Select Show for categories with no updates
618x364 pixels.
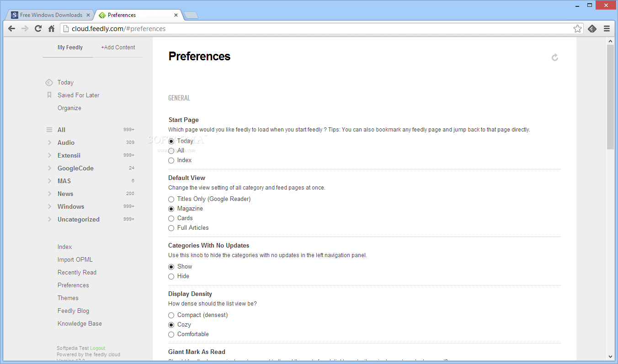point(171,267)
